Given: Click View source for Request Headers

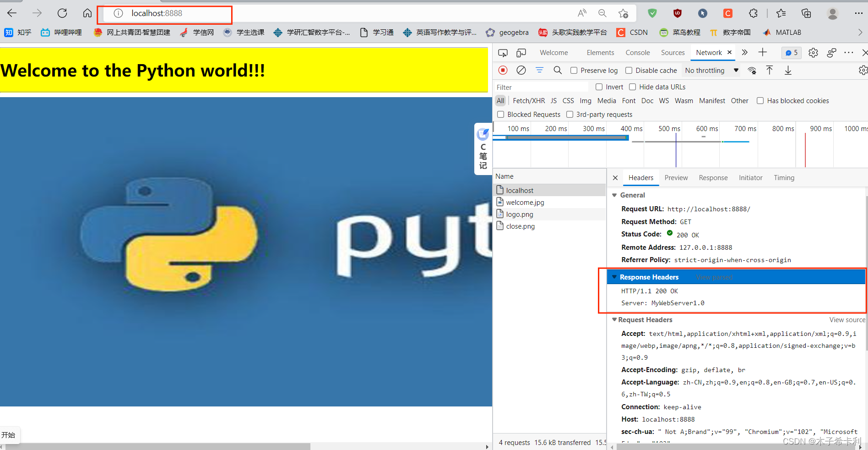Looking at the screenshot, I should (x=847, y=320).
